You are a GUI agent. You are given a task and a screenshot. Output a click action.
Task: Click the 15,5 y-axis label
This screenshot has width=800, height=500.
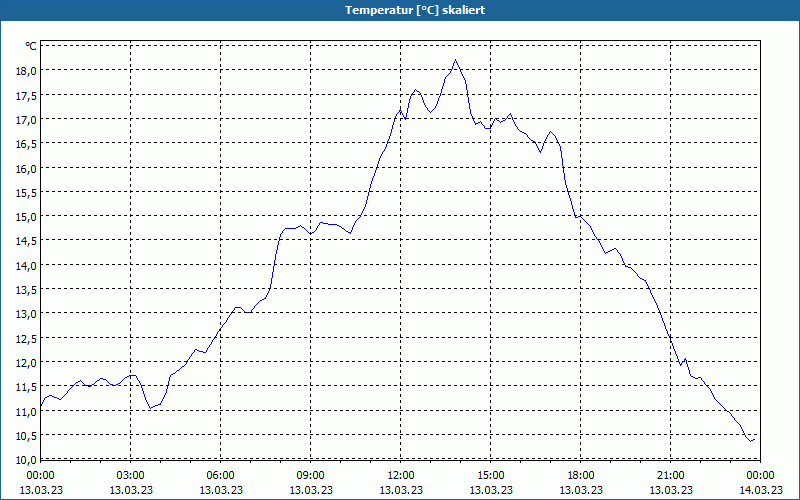click(26, 193)
